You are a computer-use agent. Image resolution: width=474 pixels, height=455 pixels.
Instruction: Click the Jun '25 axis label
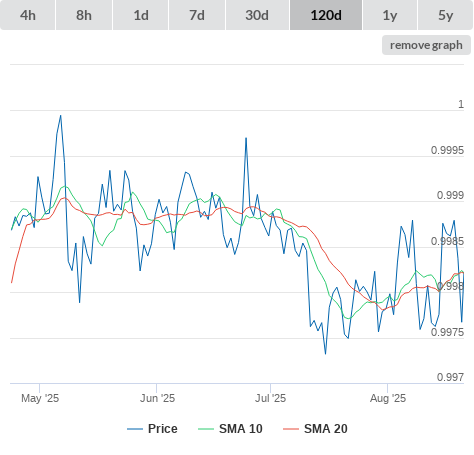(157, 398)
